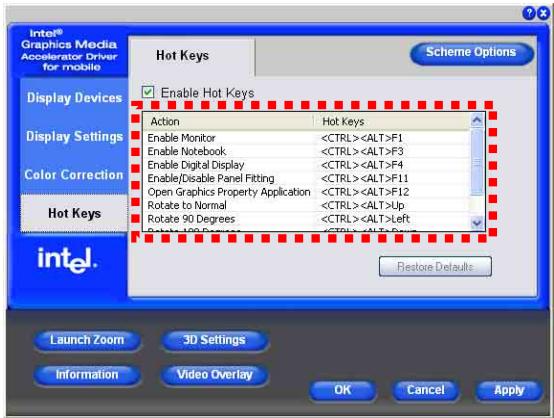554x418 pixels.
Task: Click the hot key list's down arrow
Action: pyautogui.click(x=477, y=223)
